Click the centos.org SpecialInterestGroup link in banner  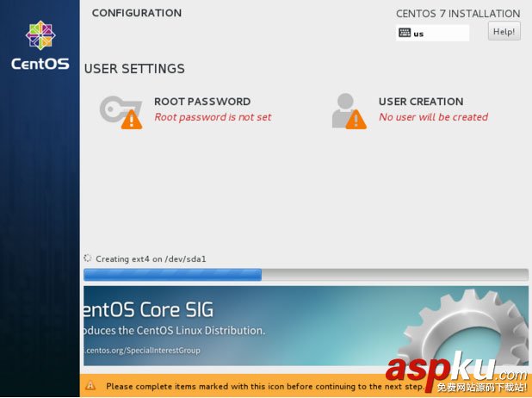click(x=143, y=350)
